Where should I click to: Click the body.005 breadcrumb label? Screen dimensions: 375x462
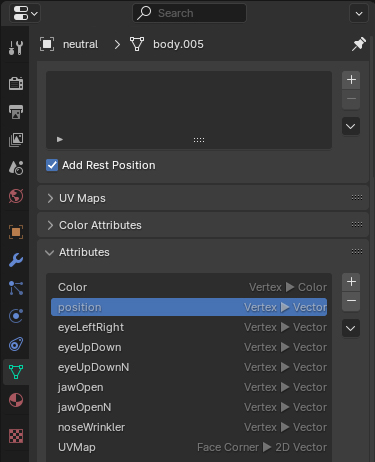point(178,44)
